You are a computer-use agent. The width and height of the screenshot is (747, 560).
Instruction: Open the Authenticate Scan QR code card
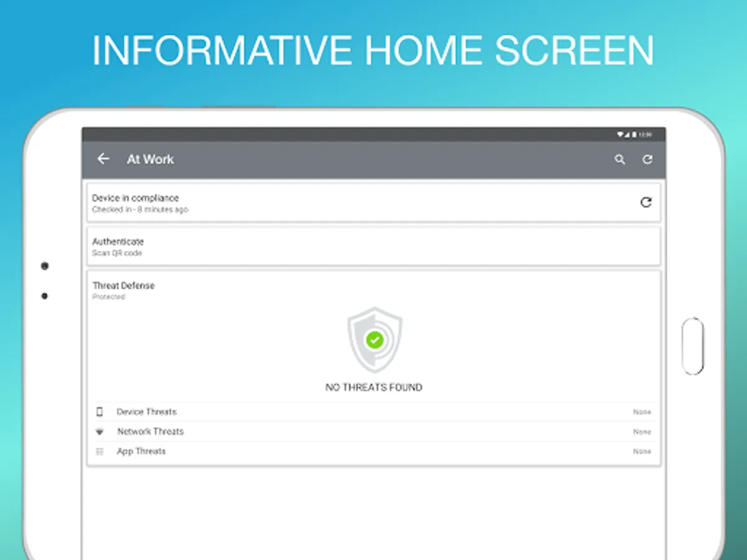[374, 246]
